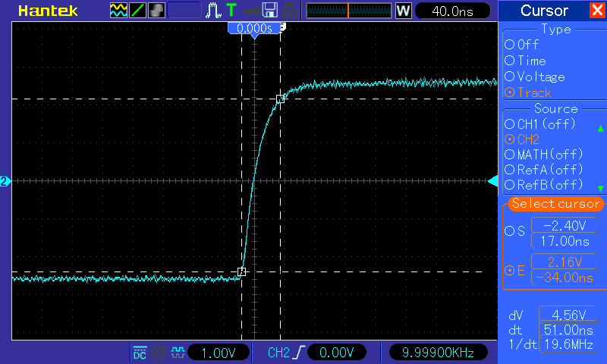The image size is (607, 364).
Task: Select RefA(off) as cursor source
Action: pos(543,169)
